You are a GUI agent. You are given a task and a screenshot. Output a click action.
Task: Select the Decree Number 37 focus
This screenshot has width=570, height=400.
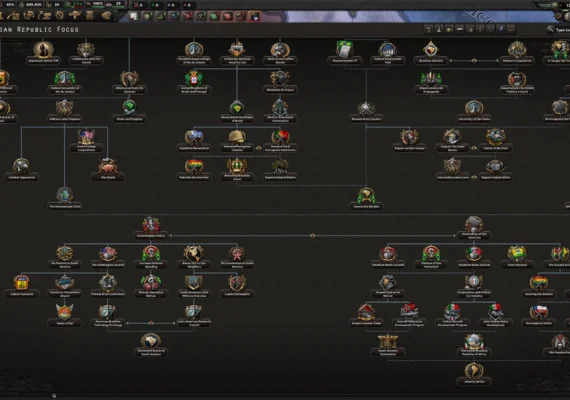click(x=345, y=53)
